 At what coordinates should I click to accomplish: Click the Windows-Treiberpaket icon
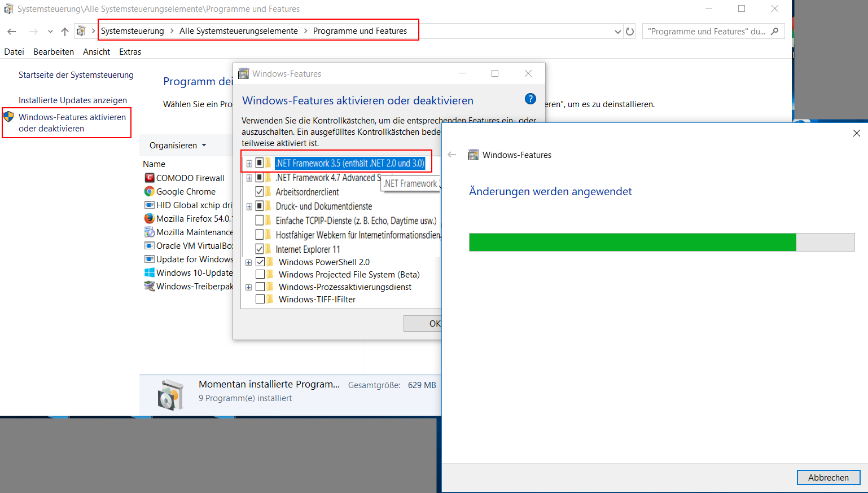click(x=150, y=286)
